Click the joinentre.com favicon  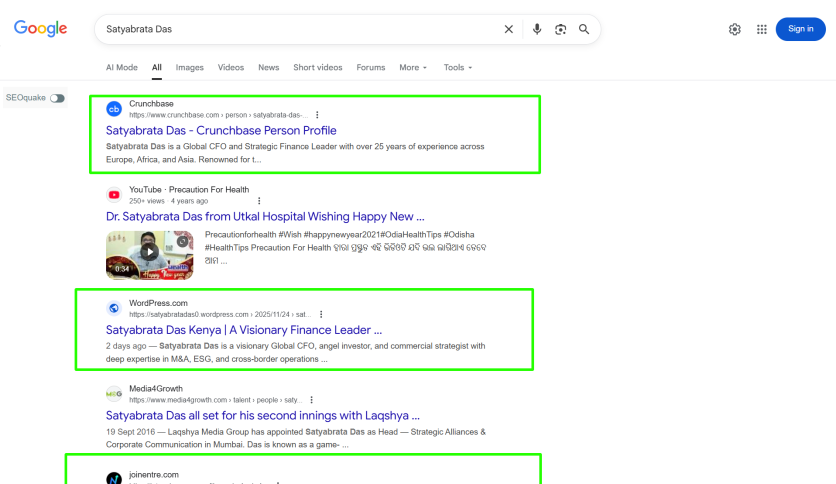[x=114, y=478]
